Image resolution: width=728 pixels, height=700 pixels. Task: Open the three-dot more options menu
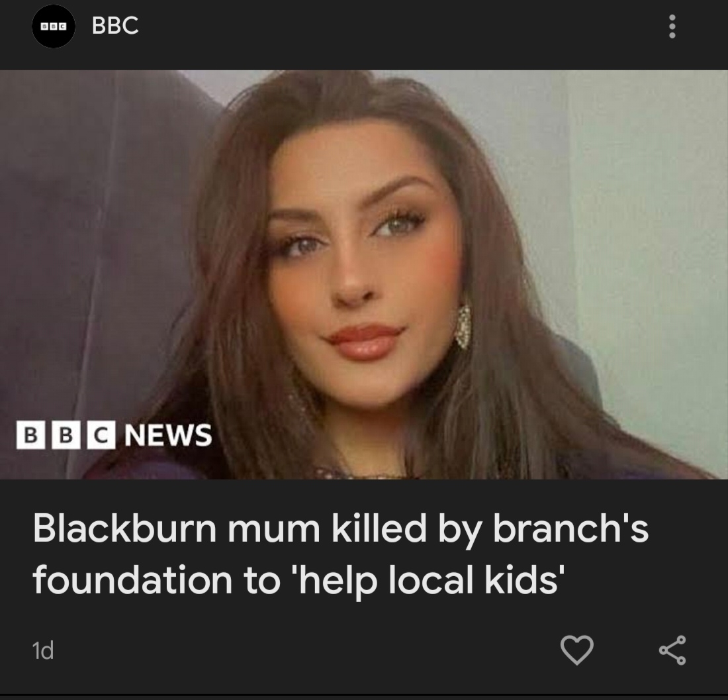pyautogui.click(x=671, y=26)
